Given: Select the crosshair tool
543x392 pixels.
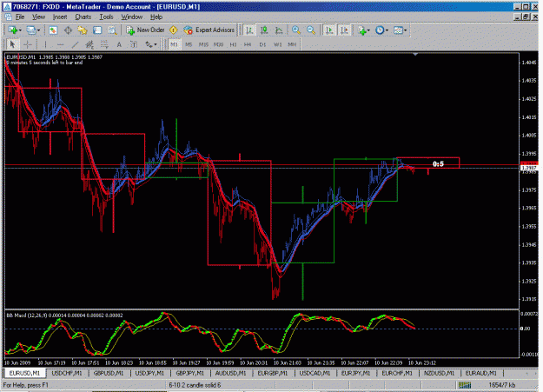Looking at the screenshot, I should 28,44.
